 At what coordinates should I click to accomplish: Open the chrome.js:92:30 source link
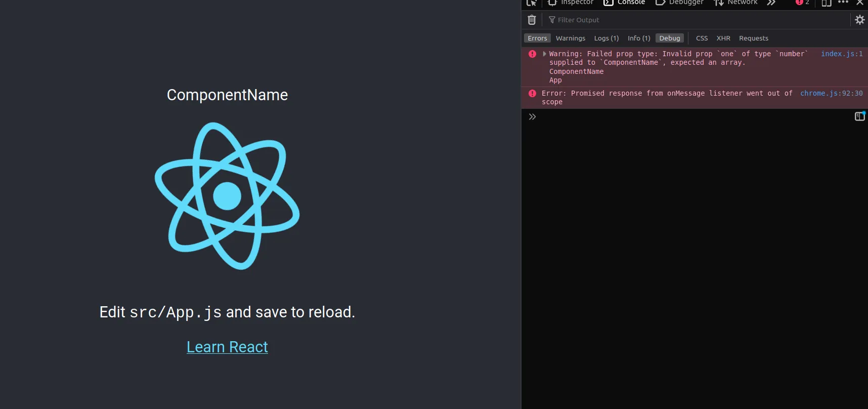click(x=832, y=93)
